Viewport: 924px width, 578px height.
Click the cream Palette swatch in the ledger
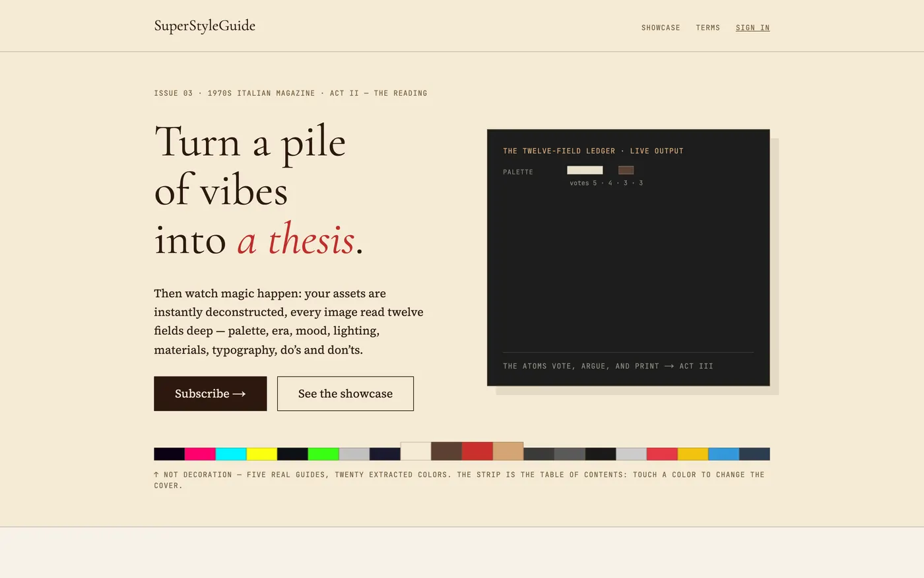pos(585,170)
